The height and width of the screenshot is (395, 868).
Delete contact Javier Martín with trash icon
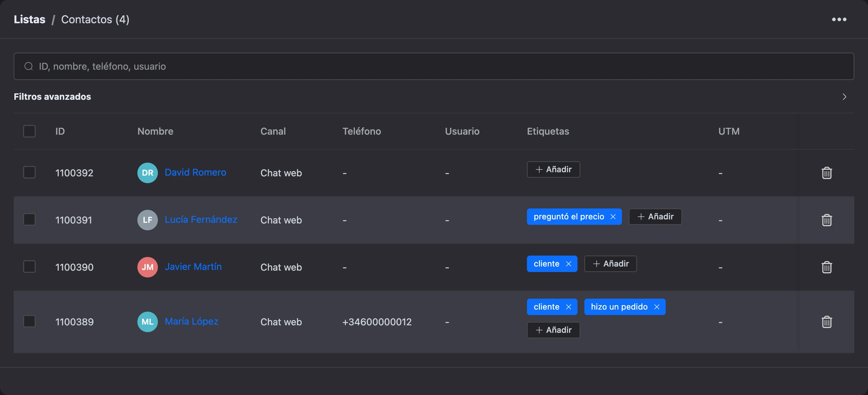[827, 267]
